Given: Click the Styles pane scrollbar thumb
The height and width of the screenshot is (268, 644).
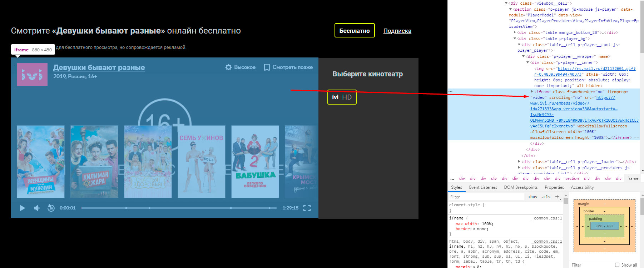Looking at the screenshot, I should [566, 201].
